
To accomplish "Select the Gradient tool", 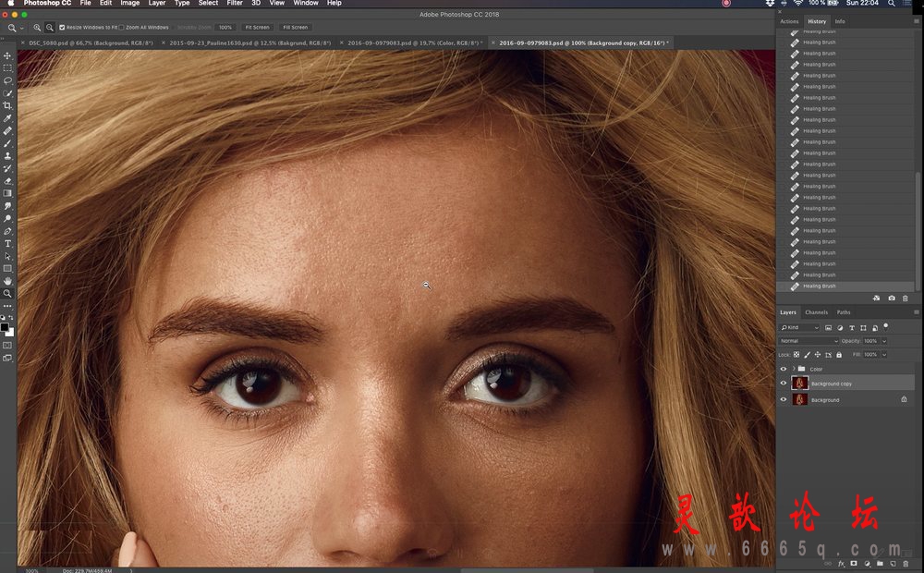I will (x=7, y=193).
